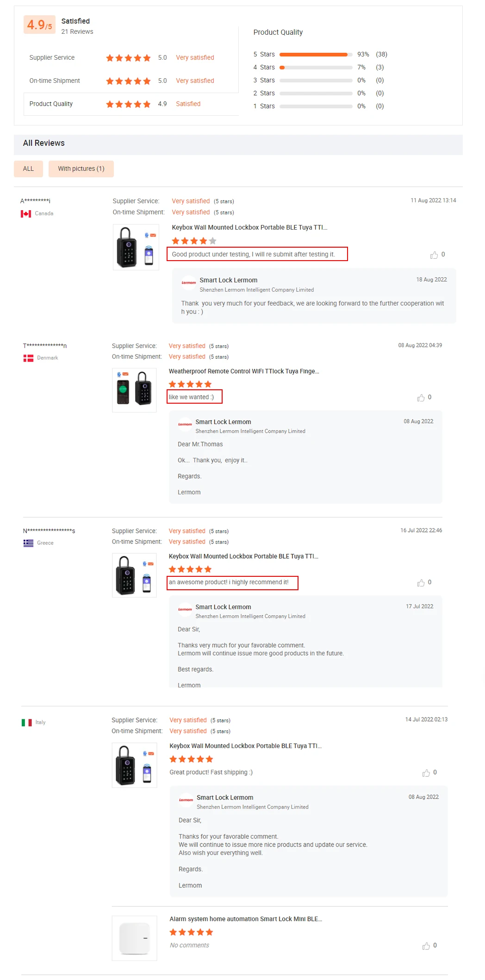This screenshot has width=485, height=980.
Task: Open the white Smart Lock Mini product thumbnail
Action: (134, 938)
